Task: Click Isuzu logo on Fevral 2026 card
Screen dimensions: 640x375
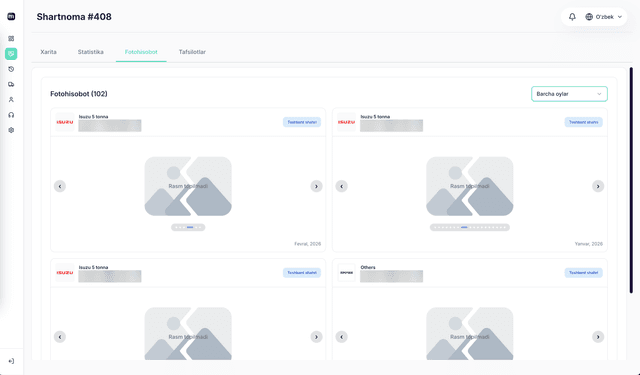Action: [x=65, y=122]
